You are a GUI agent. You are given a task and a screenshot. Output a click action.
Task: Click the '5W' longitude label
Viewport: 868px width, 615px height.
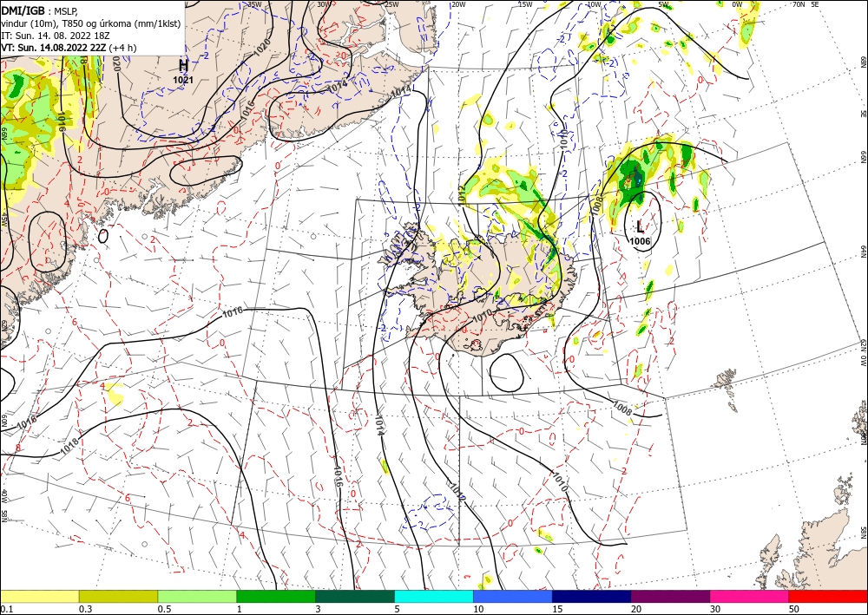tap(664, 4)
